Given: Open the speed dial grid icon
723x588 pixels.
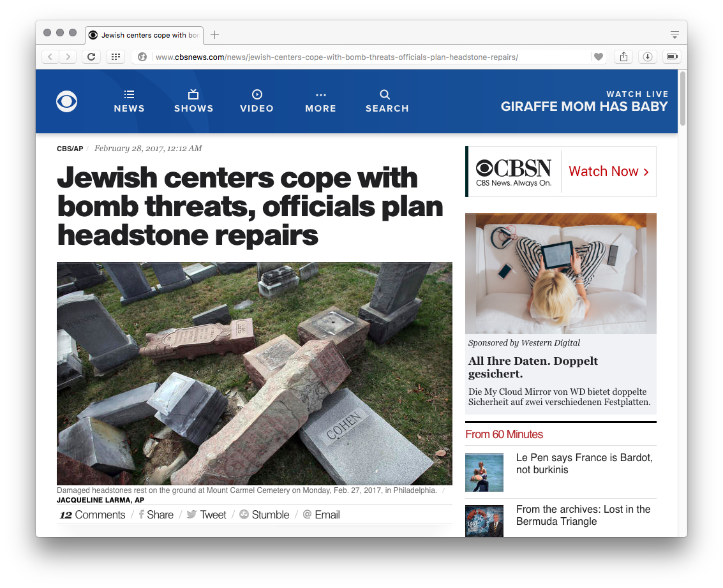Looking at the screenshot, I should (x=116, y=57).
